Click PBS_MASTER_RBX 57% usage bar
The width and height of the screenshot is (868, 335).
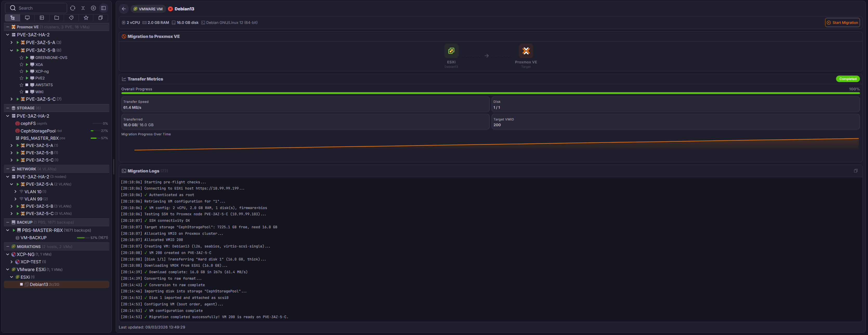coord(95,138)
